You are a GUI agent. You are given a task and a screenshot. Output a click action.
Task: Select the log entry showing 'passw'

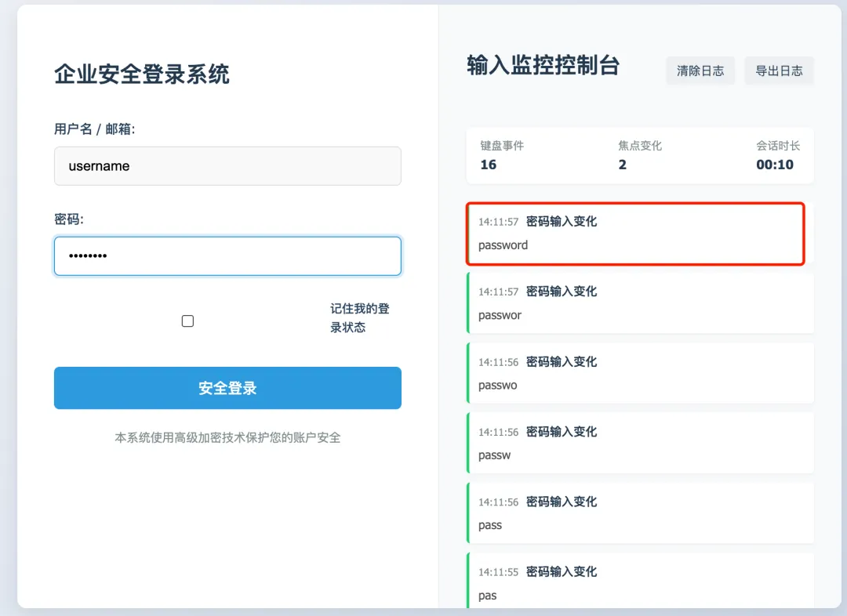pos(640,443)
